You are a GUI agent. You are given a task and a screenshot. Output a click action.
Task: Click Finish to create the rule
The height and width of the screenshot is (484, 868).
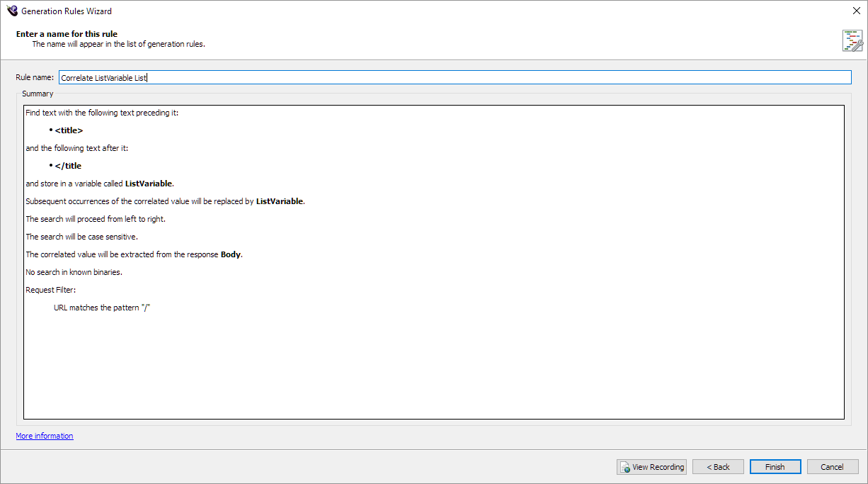(x=775, y=467)
